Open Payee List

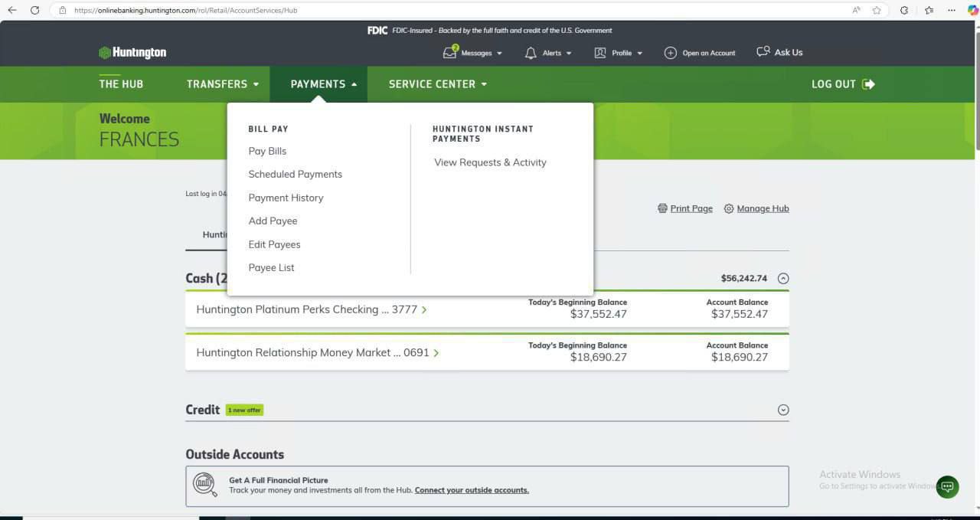click(x=271, y=267)
